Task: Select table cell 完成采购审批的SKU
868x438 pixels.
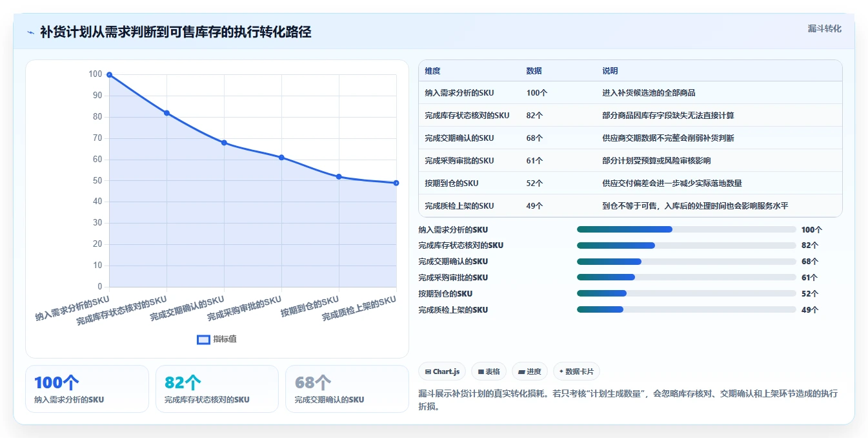Action: (x=459, y=161)
